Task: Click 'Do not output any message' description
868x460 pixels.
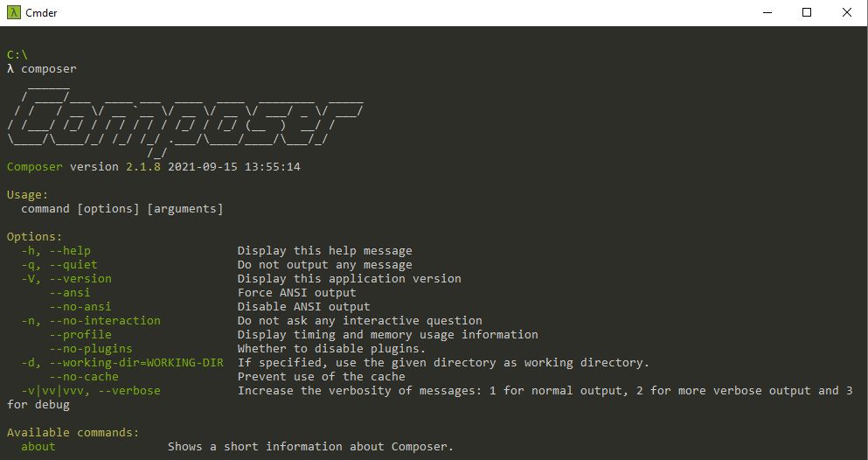Action: click(x=325, y=265)
